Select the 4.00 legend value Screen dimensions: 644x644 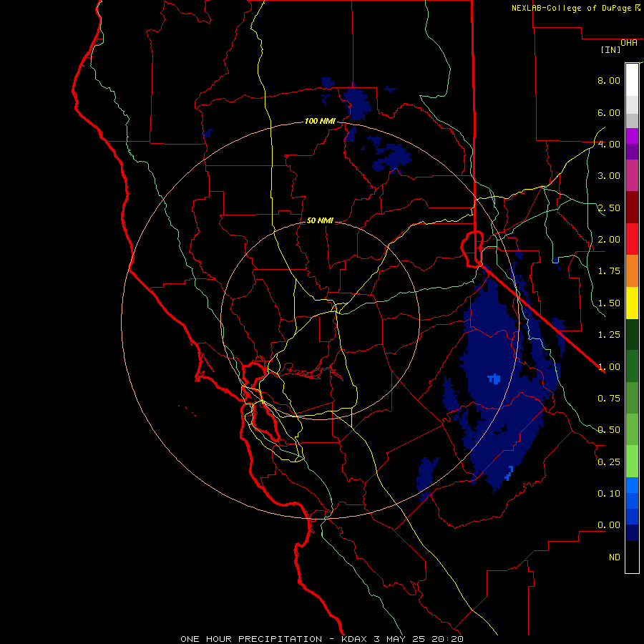609,144
